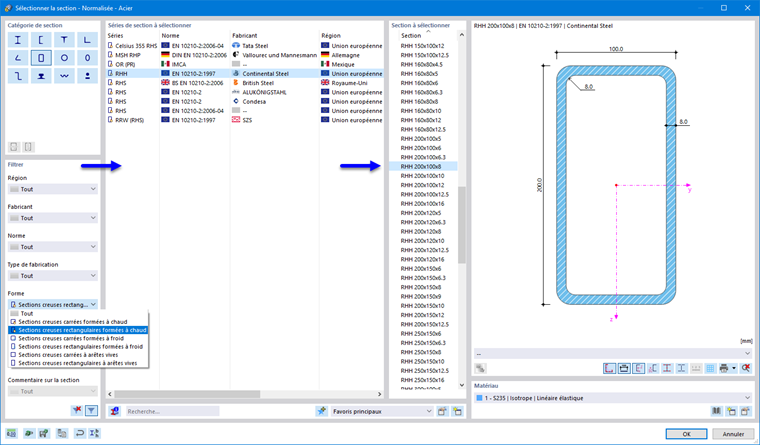Viewport: 760px width, 445px height.
Task: Click the units and decimals icon at bottom-left
Action: [x=11, y=433]
